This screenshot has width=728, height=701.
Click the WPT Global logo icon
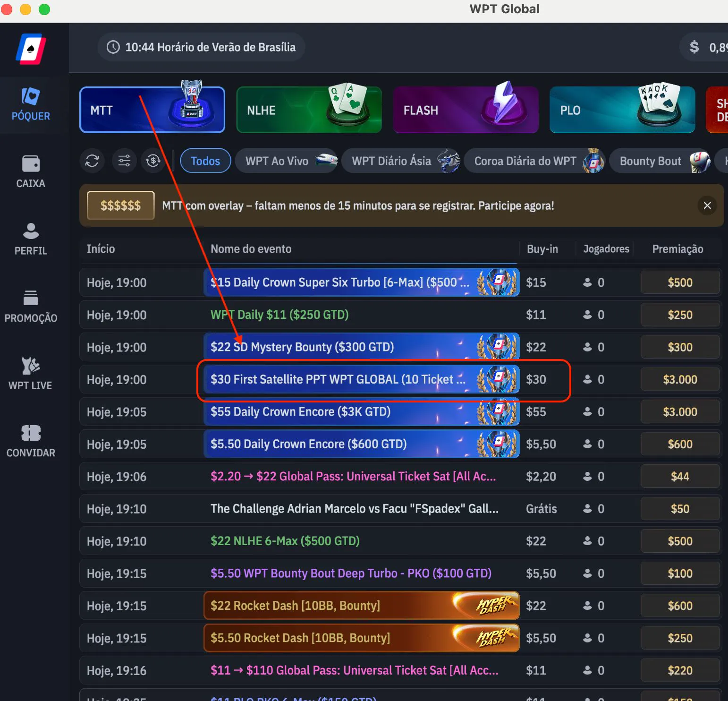point(31,49)
